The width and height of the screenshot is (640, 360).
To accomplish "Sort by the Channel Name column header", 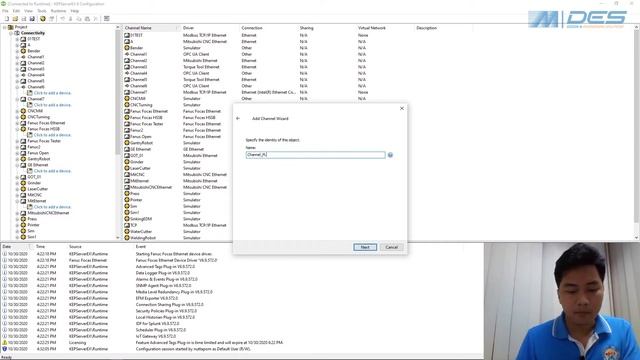I will (x=151, y=28).
